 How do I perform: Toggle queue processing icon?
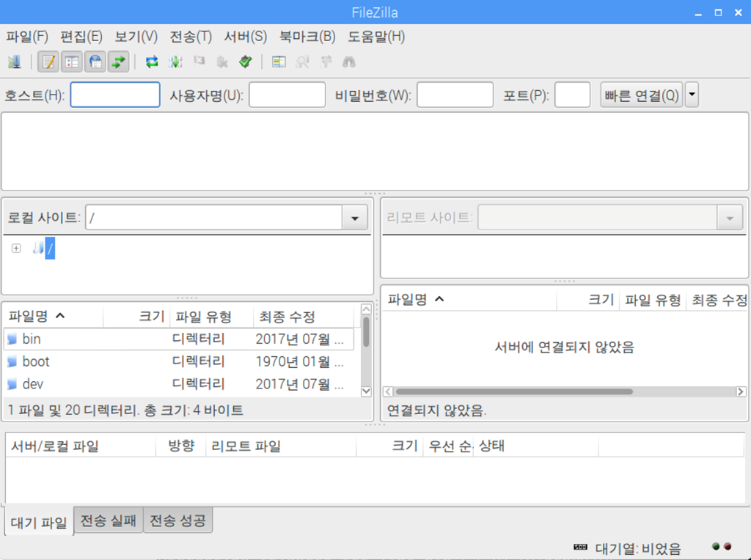tap(175, 62)
